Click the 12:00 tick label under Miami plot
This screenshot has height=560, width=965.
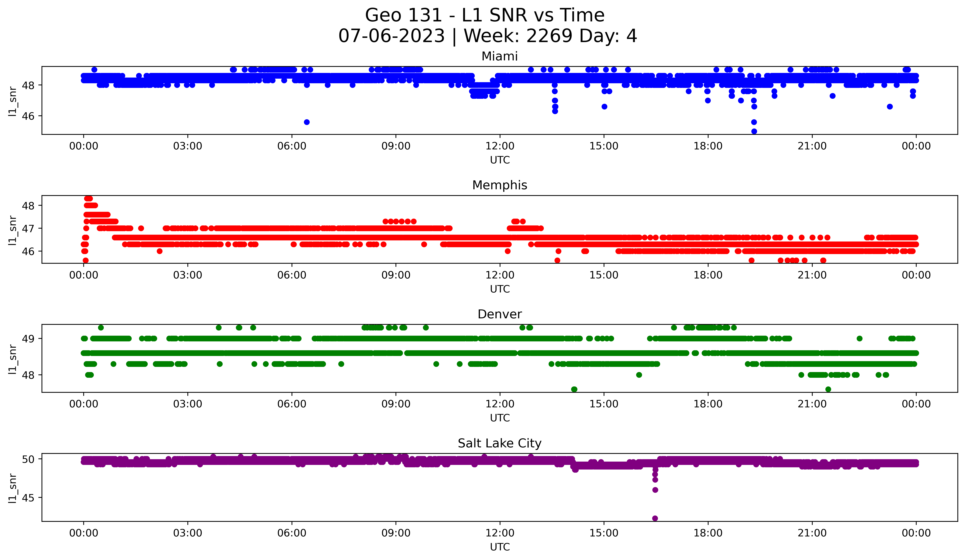click(500, 146)
